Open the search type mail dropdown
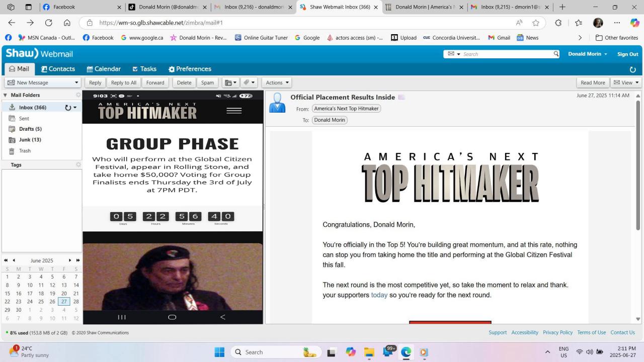644x362 pixels. [454, 54]
